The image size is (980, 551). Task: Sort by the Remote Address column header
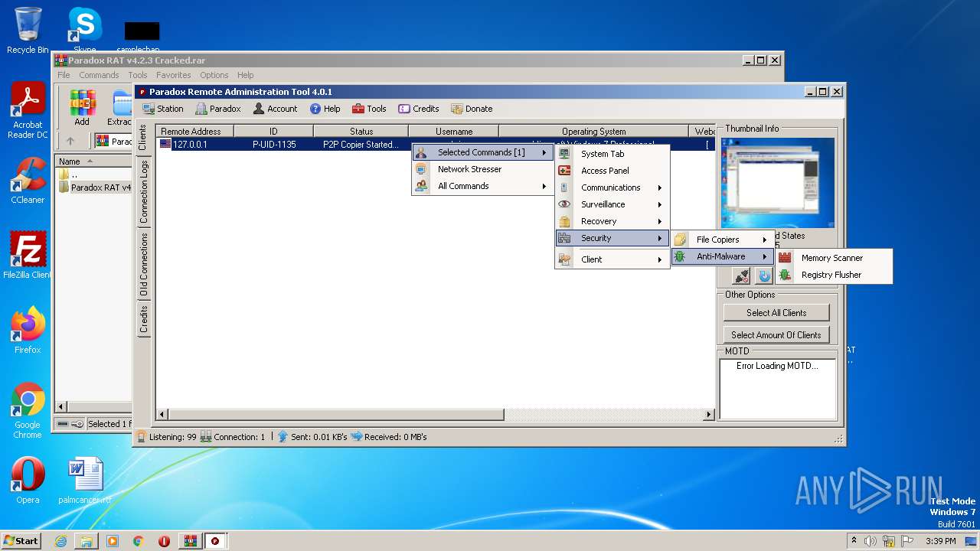(x=194, y=132)
